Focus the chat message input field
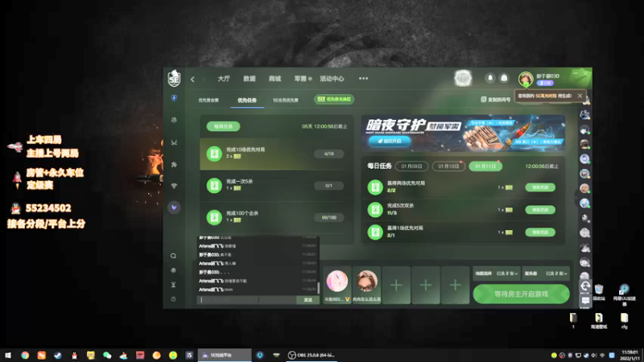The height and width of the screenshot is (362, 644). [247, 300]
